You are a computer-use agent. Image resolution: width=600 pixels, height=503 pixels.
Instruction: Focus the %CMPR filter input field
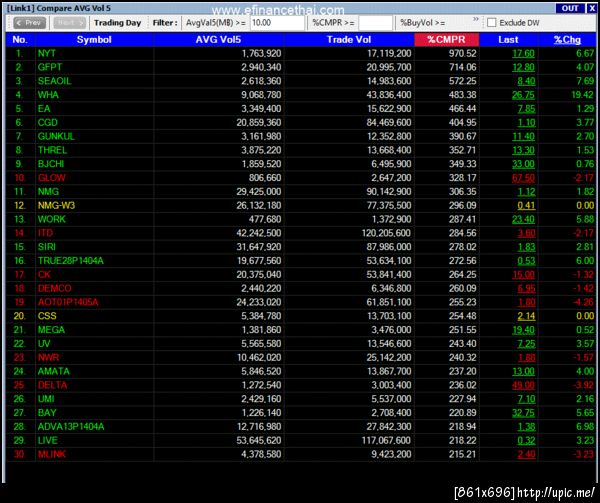(x=375, y=23)
